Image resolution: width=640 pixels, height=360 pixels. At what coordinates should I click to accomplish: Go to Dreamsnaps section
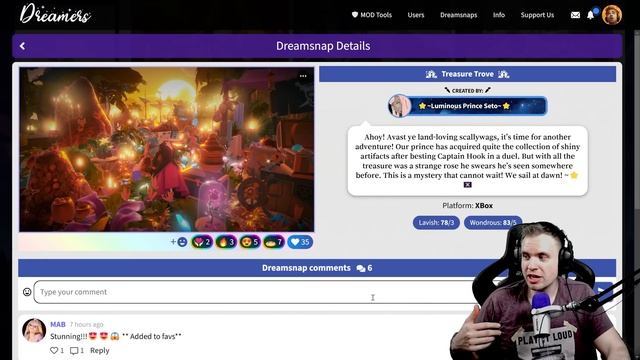(x=458, y=15)
